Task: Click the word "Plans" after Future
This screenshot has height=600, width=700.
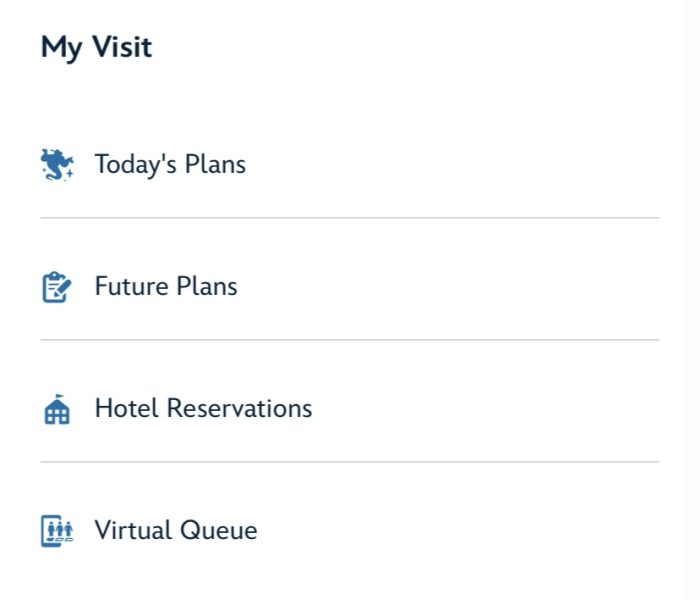Action: click(x=207, y=287)
